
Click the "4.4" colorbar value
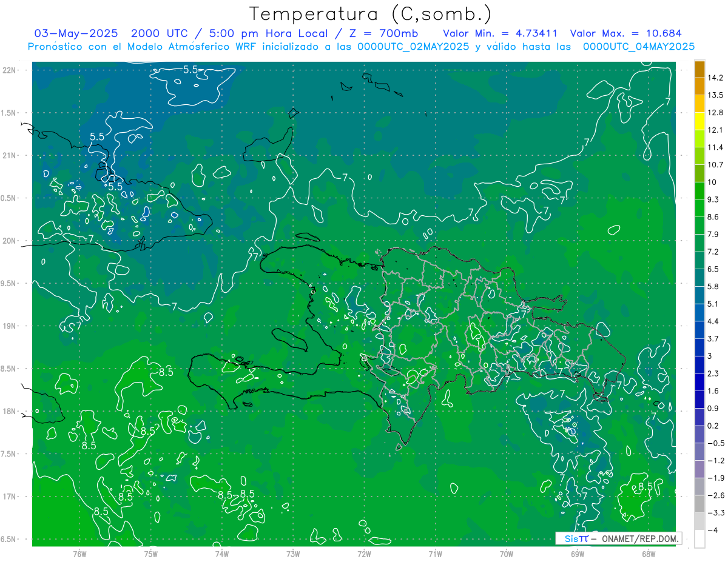pos(713,321)
